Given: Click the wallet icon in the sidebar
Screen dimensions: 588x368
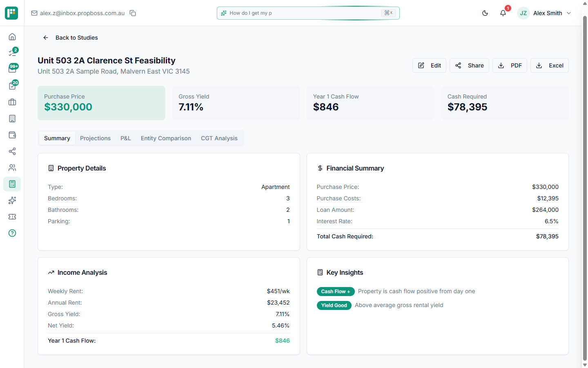Looking at the screenshot, I should click(12, 135).
